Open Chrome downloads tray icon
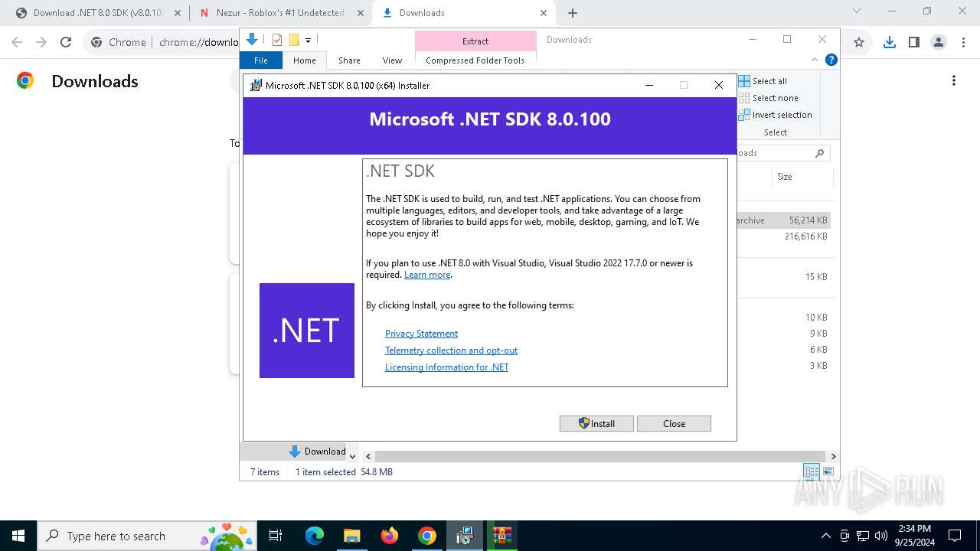 889,42
